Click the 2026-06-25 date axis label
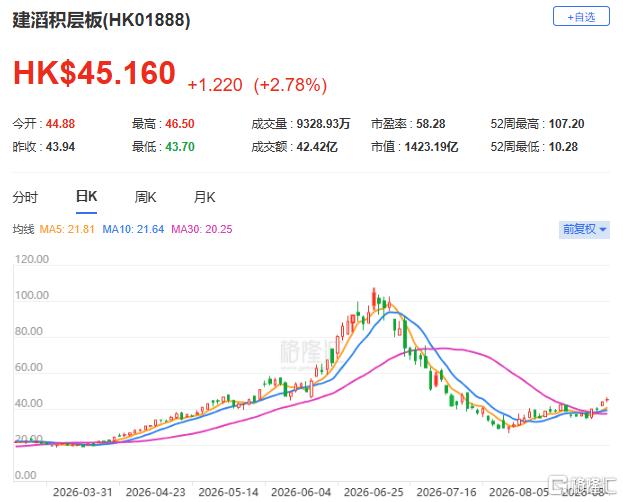623x502 pixels. tap(373, 492)
